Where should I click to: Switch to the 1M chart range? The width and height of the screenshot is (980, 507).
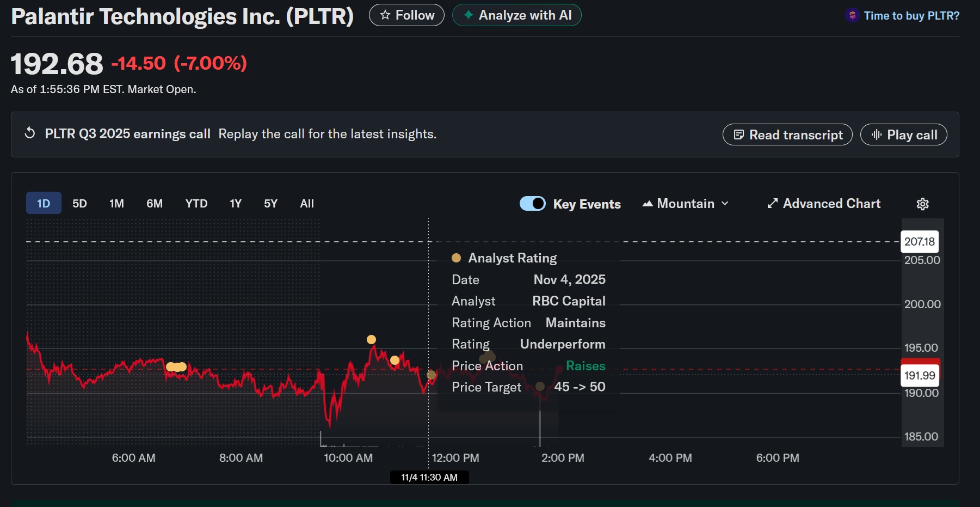click(116, 203)
